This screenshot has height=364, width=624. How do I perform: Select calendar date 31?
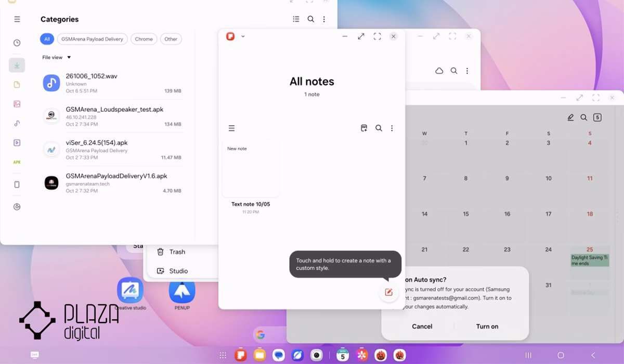[x=549, y=285]
